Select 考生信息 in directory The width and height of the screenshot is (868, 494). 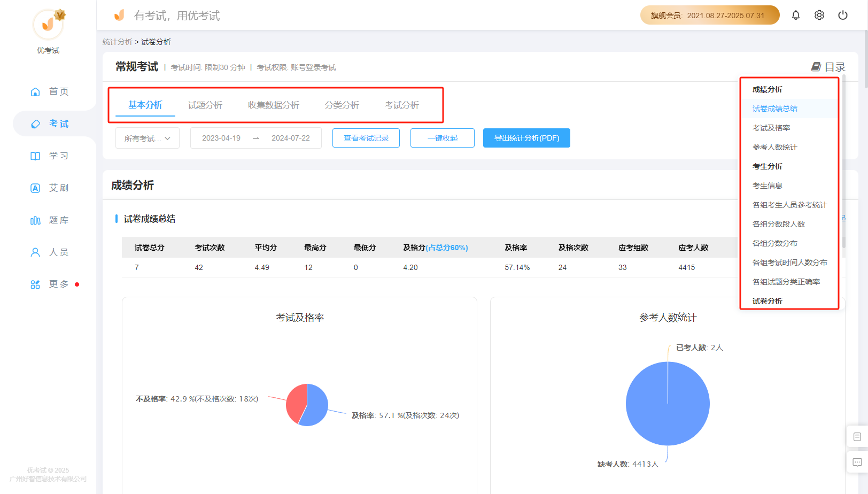coord(768,186)
